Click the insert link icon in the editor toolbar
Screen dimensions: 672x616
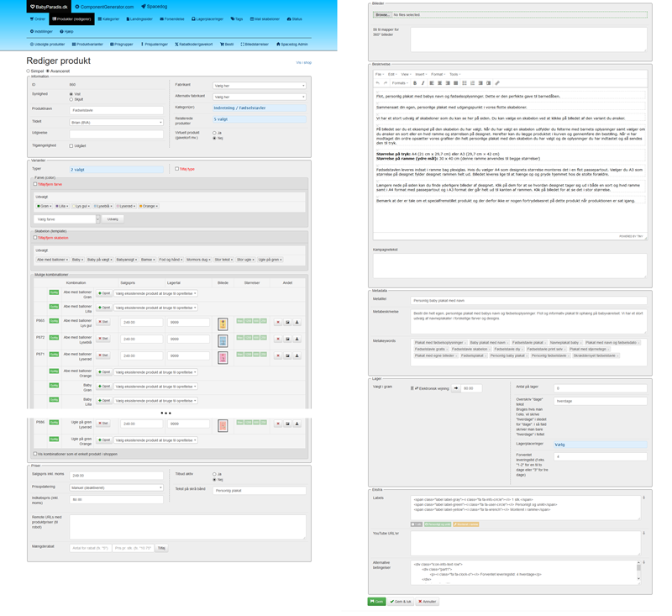click(497, 83)
